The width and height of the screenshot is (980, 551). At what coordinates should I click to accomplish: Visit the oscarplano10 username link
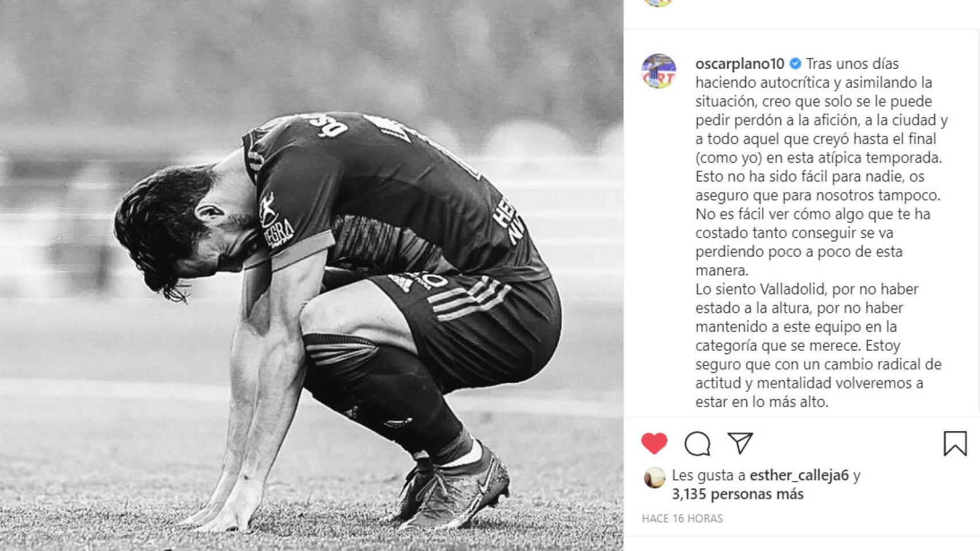click(740, 64)
